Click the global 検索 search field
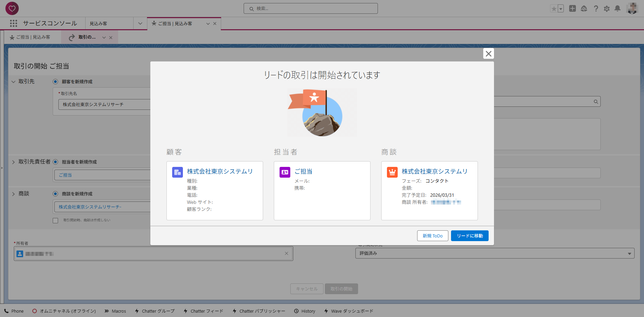 coord(310,9)
